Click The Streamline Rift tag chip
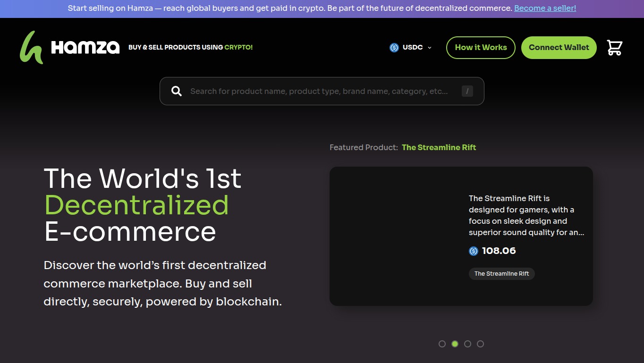This screenshot has width=644, height=363. (501, 273)
